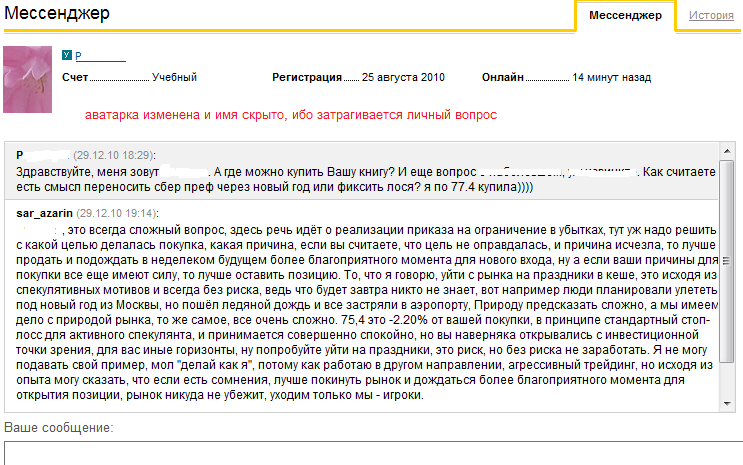Click the registration date 25 августа 2010
The width and height of the screenshot is (743, 465).
click(x=403, y=77)
